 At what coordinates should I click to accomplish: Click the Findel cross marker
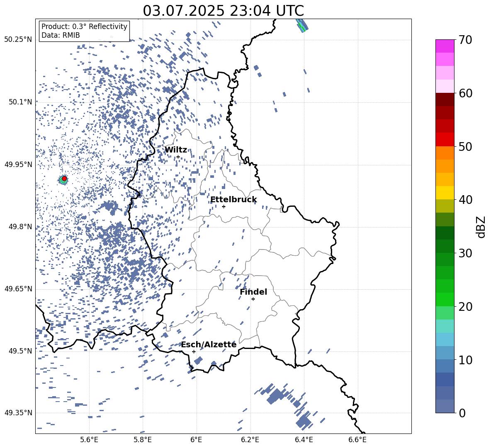pyautogui.click(x=253, y=299)
